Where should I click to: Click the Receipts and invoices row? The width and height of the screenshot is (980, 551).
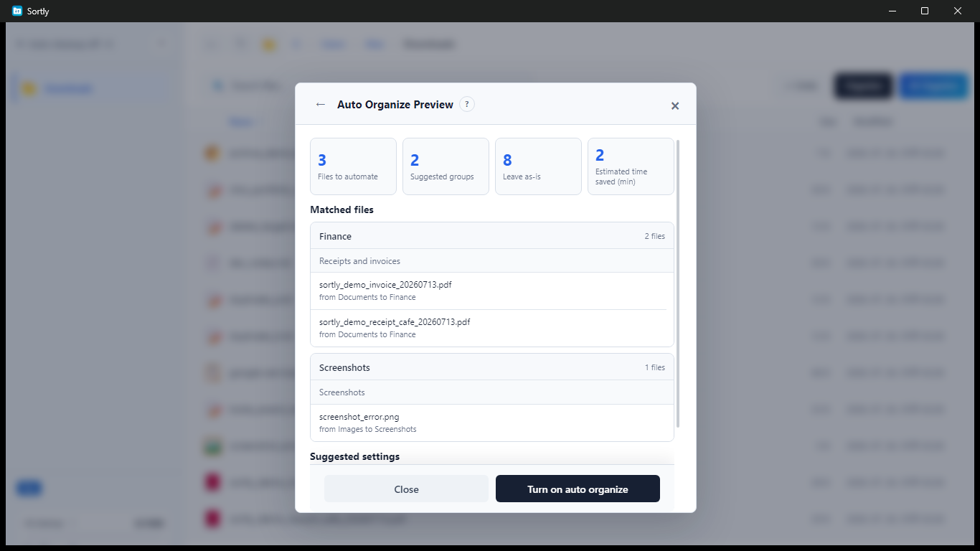492,261
